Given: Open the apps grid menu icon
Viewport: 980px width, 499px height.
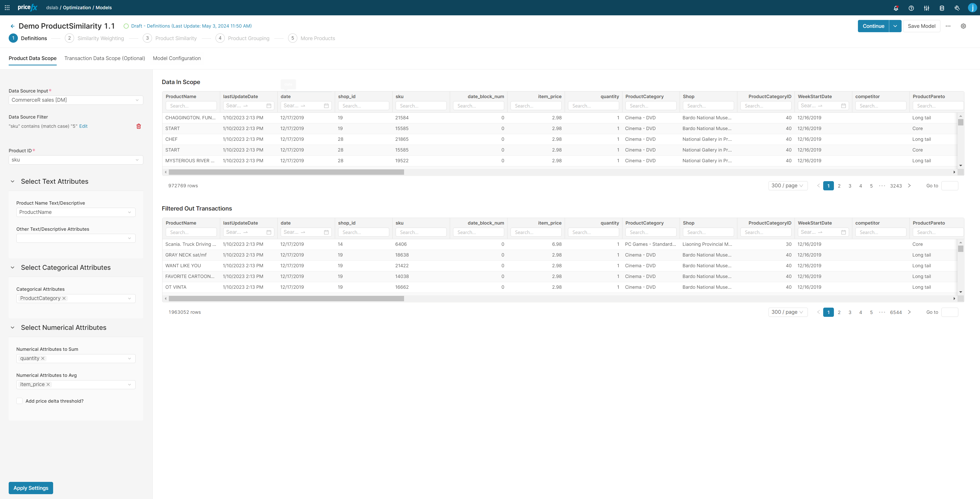Looking at the screenshot, I should [7, 8].
